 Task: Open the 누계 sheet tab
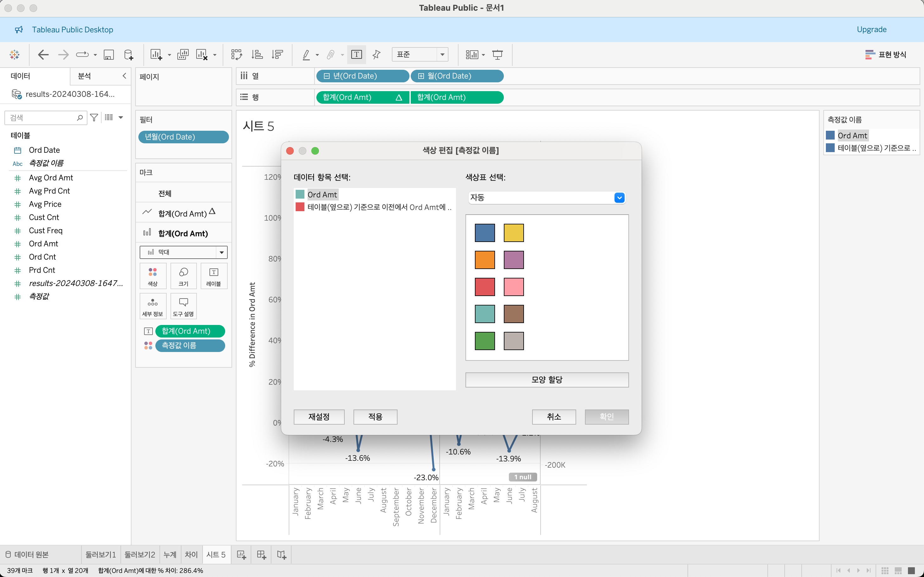[170, 554]
